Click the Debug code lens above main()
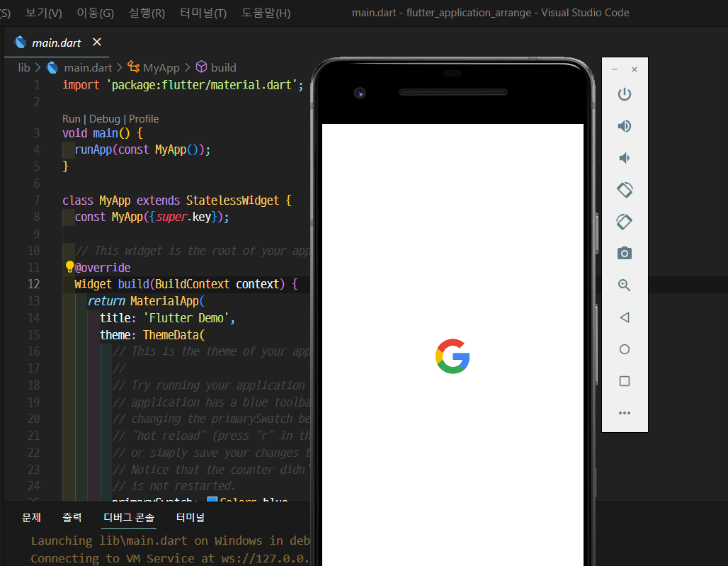Screen dimensions: 728x566 [105, 119]
